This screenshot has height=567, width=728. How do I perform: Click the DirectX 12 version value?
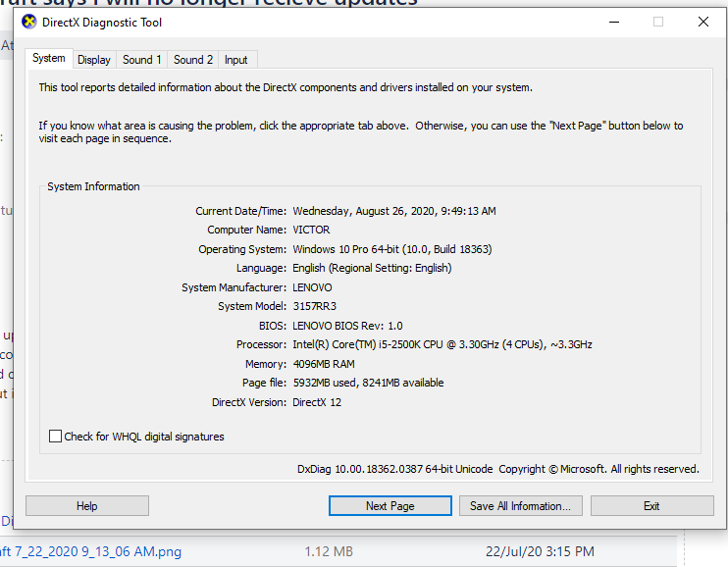(317, 402)
